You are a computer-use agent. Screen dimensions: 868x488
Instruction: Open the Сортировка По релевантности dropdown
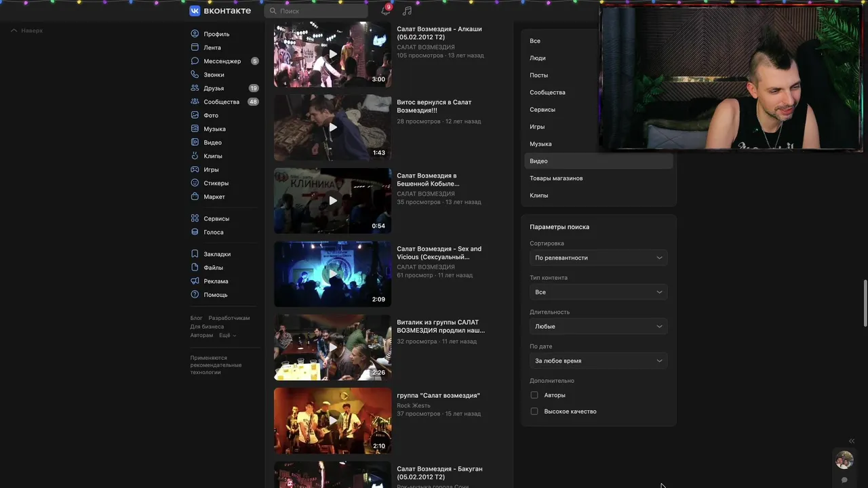[599, 258]
